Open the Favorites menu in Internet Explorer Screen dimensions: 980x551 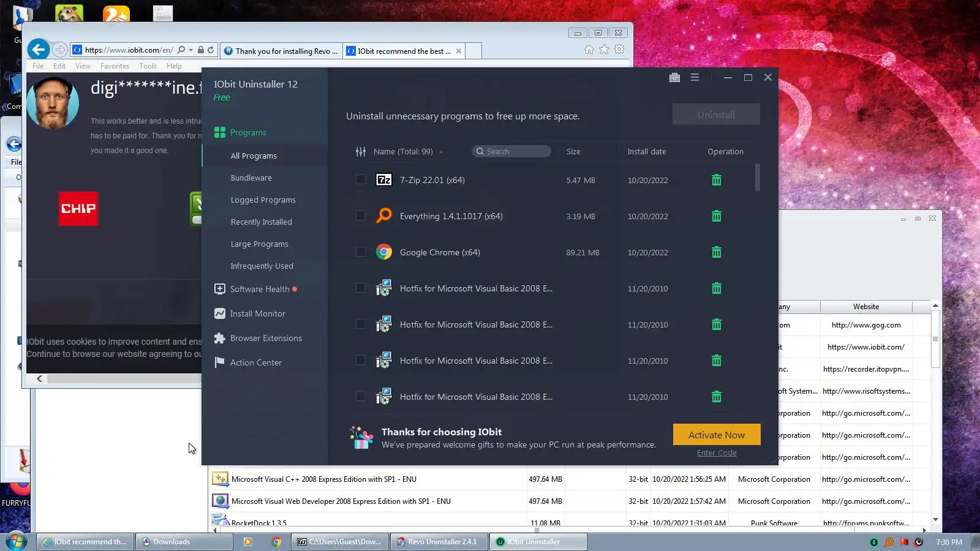(115, 66)
